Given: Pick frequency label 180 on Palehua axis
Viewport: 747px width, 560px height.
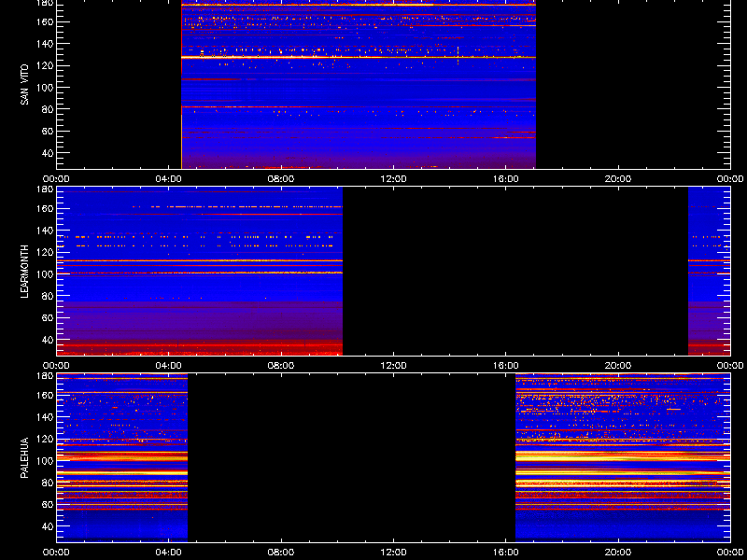Looking at the screenshot, I should click(44, 376).
